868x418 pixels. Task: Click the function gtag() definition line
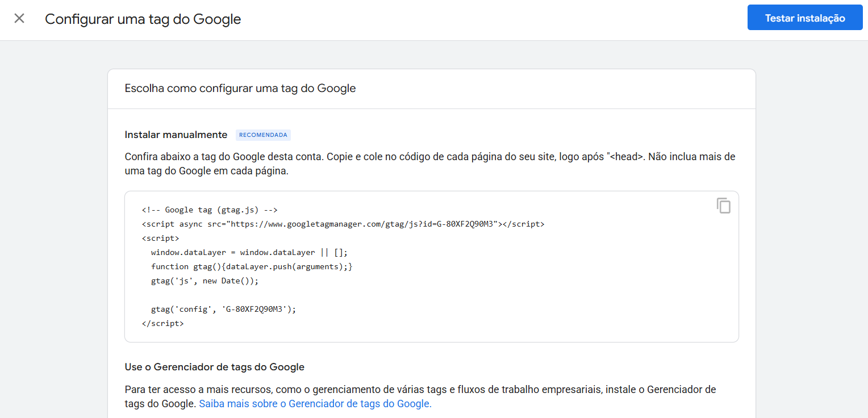pyautogui.click(x=252, y=266)
